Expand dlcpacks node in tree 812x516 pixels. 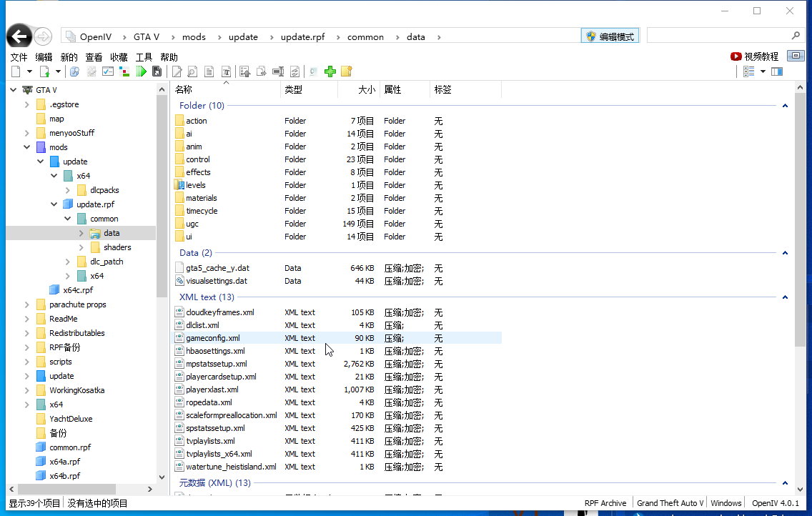(x=67, y=190)
